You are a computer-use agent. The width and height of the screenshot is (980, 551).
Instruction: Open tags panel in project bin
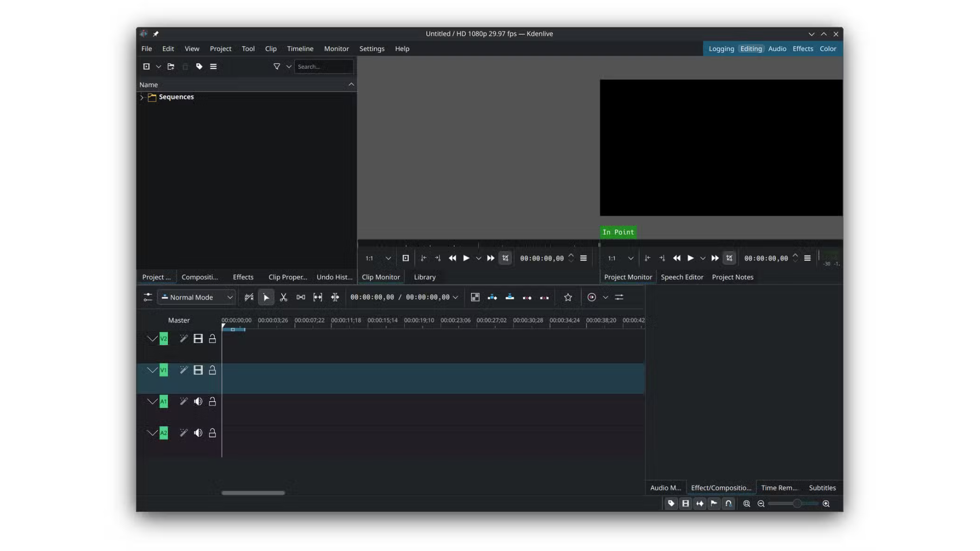(x=199, y=67)
